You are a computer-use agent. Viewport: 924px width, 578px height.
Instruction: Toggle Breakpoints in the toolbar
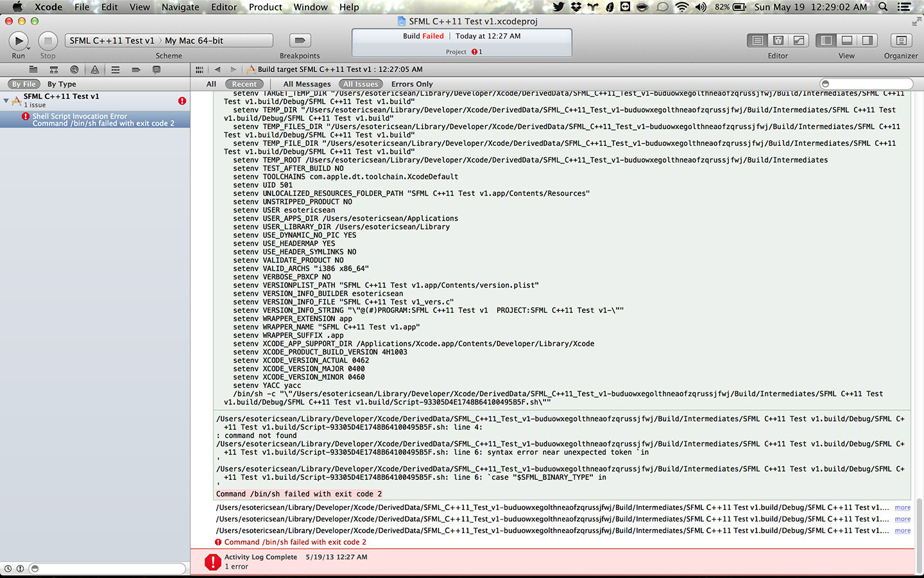coord(300,40)
